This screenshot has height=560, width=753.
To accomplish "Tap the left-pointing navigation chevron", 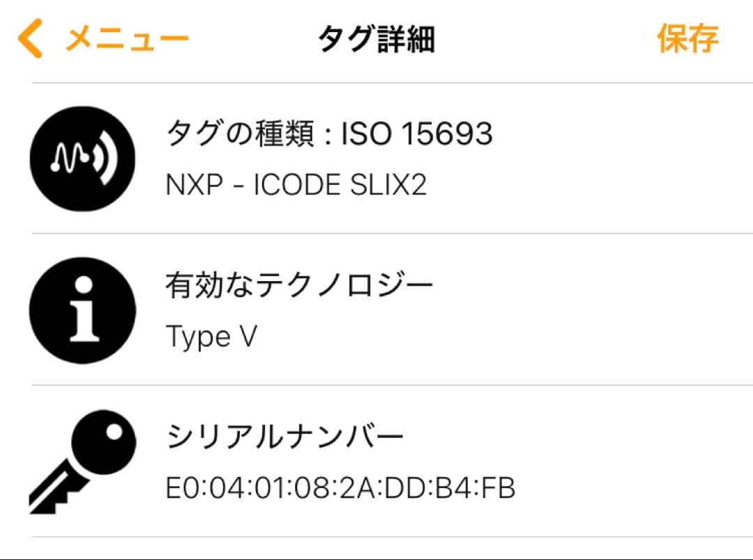I will click(x=29, y=38).
